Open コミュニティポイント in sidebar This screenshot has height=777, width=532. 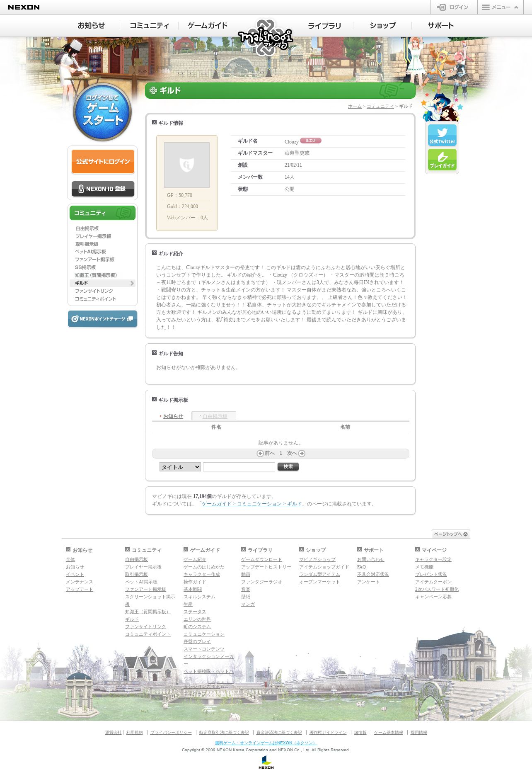click(96, 299)
